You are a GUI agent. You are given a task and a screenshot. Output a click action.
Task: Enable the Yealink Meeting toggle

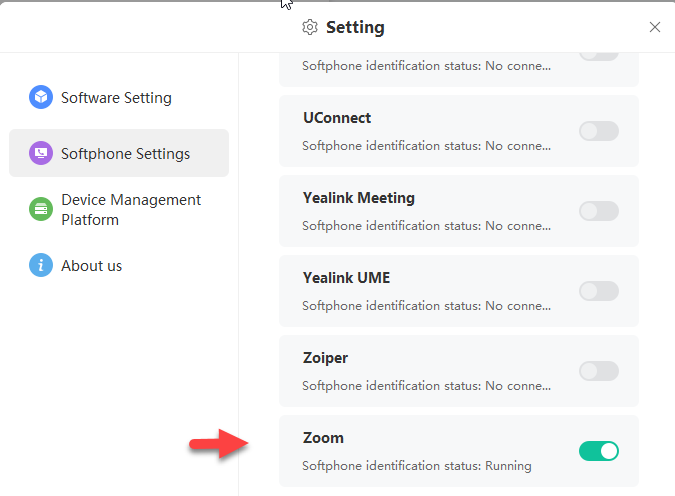(x=598, y=211)
